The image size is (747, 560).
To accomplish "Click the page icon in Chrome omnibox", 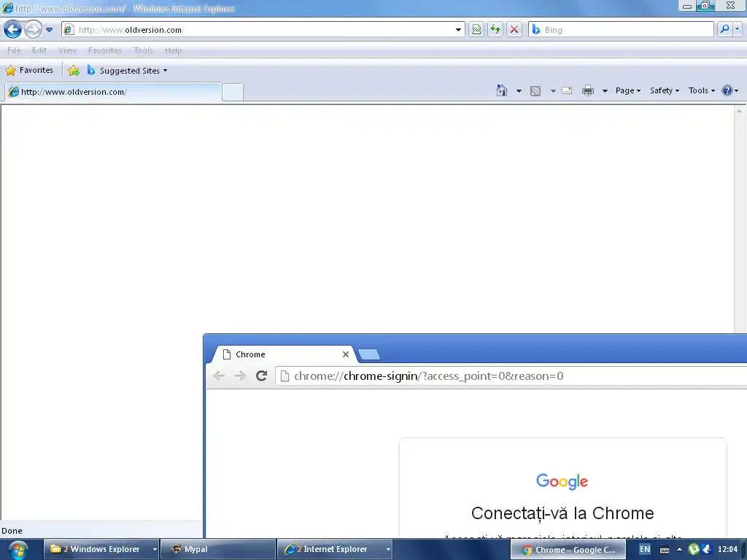I will click(x=285, y=376).
